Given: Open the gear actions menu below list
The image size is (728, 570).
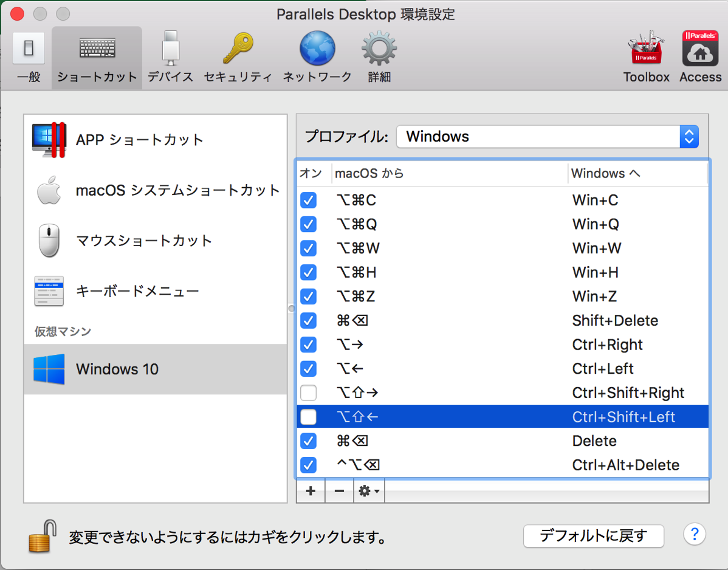Looking at the screenshot, I should (369, 490).
